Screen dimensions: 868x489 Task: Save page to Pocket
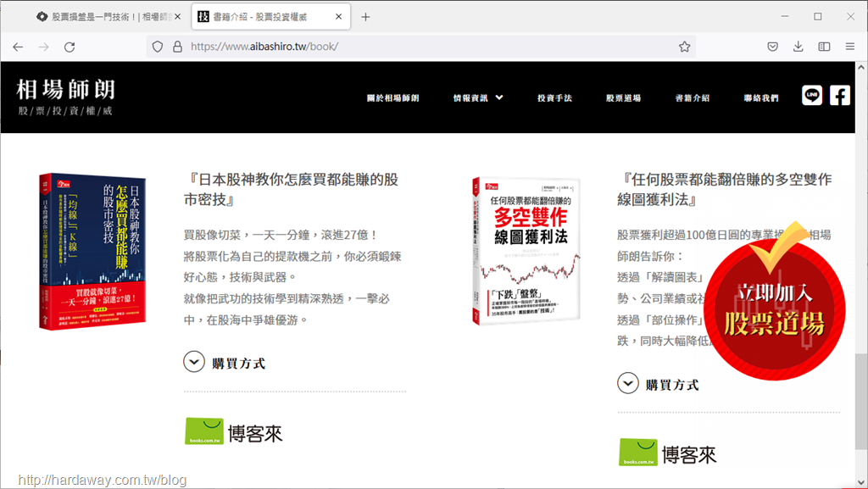pos(773,47)
